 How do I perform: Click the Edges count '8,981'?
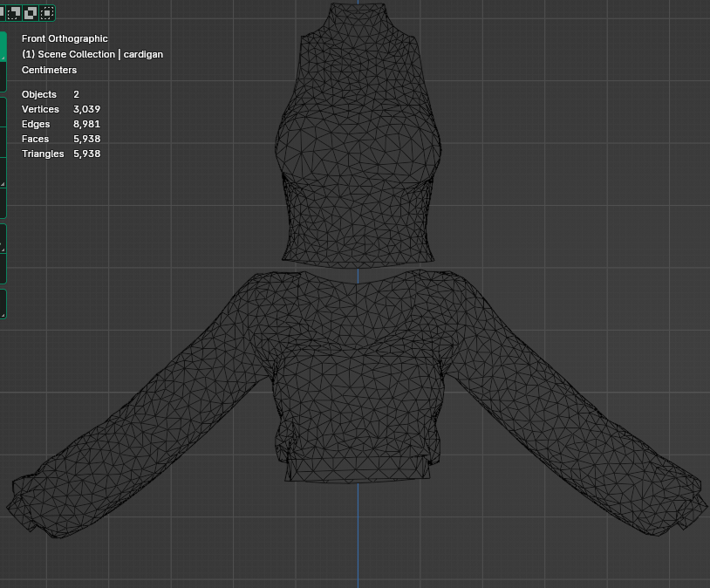click(x=86, y=124)
